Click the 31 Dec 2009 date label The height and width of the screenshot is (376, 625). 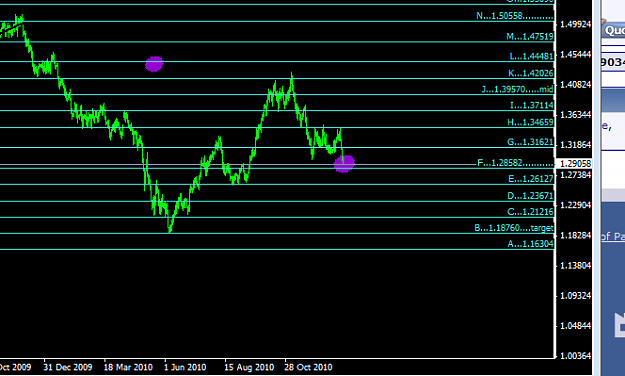click(x=68, y=367)
